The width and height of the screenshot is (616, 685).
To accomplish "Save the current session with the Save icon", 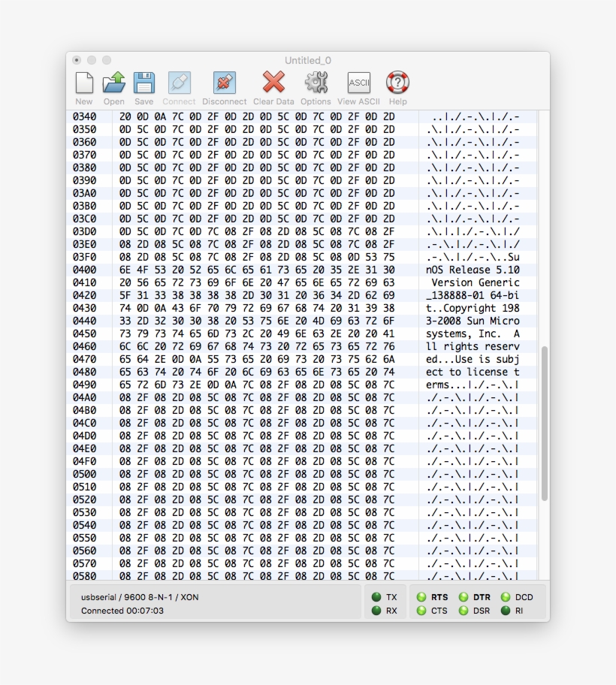I will click(x=143, y=83).
